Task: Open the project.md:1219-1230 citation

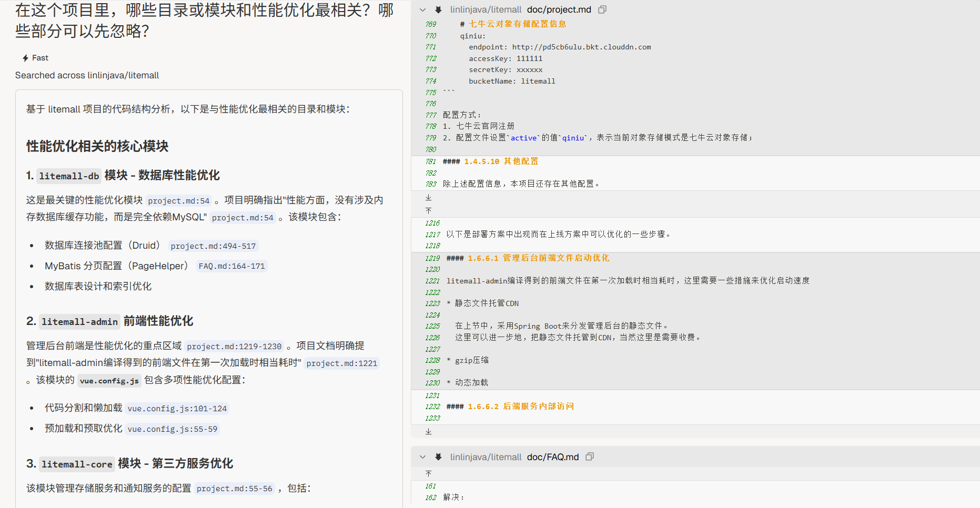Action: click(234, 347)
